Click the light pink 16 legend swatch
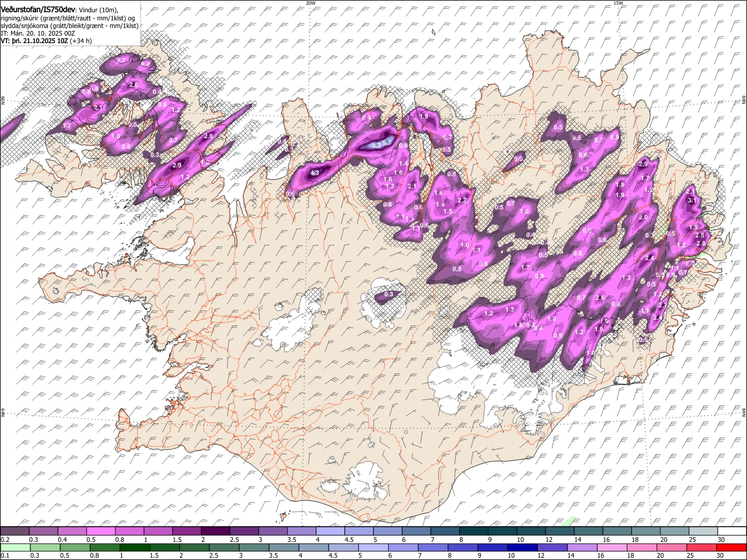Image resolution: width=747 pixels, height=560 pixels. coord(611,547)
